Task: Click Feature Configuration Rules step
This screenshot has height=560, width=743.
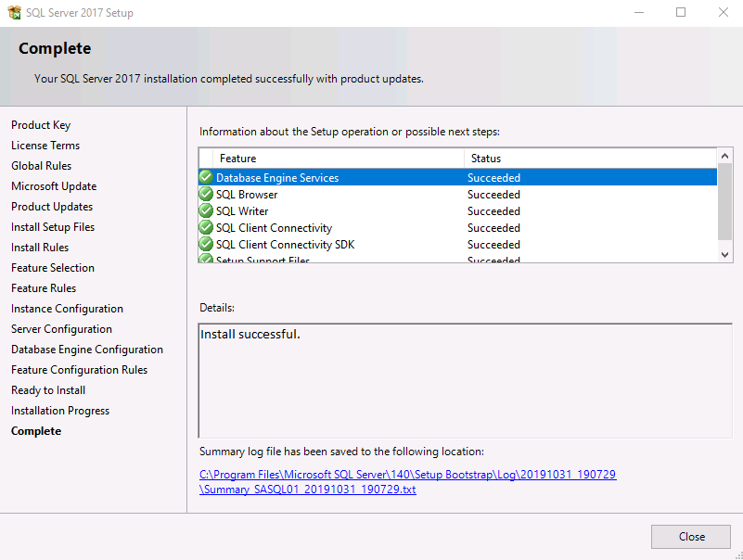Action: point(79,370)
